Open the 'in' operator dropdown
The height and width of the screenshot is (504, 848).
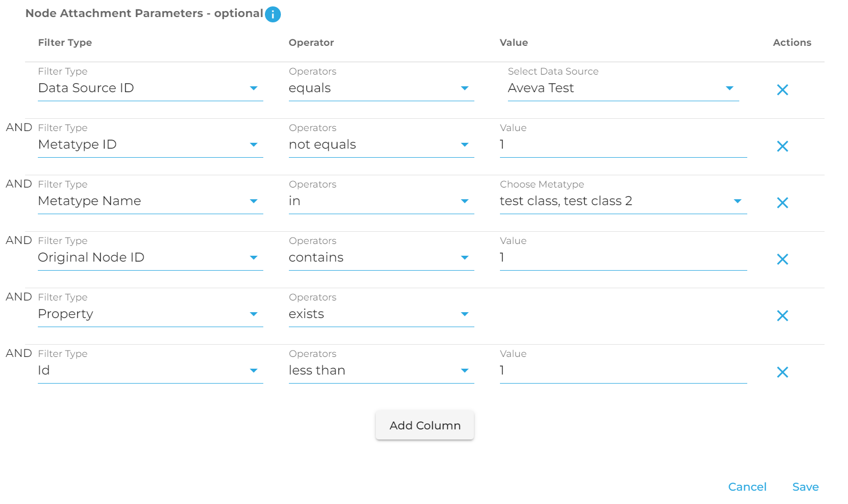tap(381, 201)
